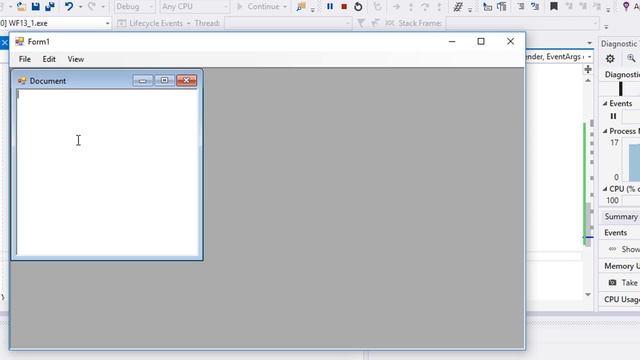The image size is (640, 360).
Task: Open the Thread dropdown box
Action: [288, 23]
